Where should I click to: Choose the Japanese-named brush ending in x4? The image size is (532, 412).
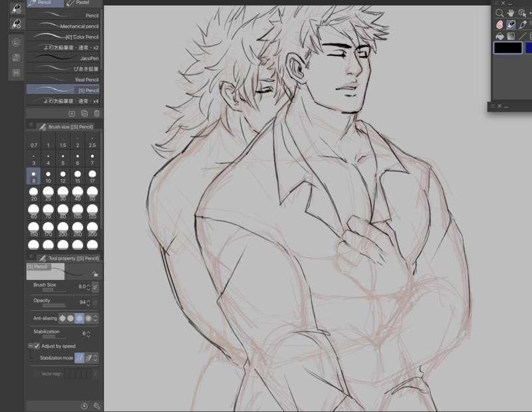(x=63, y=101)
